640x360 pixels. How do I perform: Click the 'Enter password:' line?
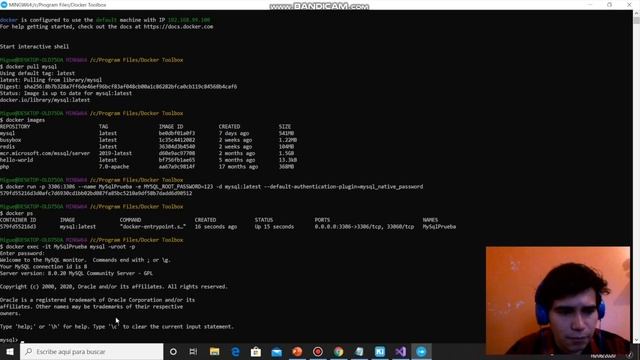tap(22, 253)
